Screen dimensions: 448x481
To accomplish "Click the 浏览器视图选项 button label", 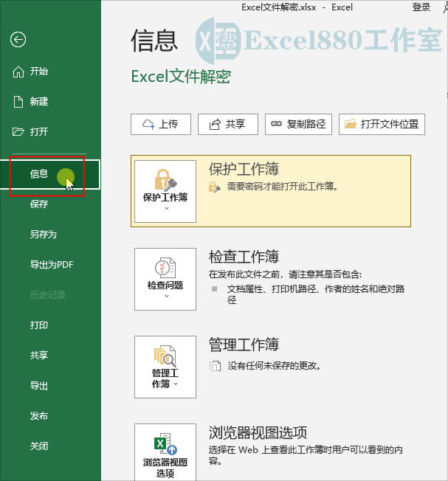I will click(x=165, y=468).
